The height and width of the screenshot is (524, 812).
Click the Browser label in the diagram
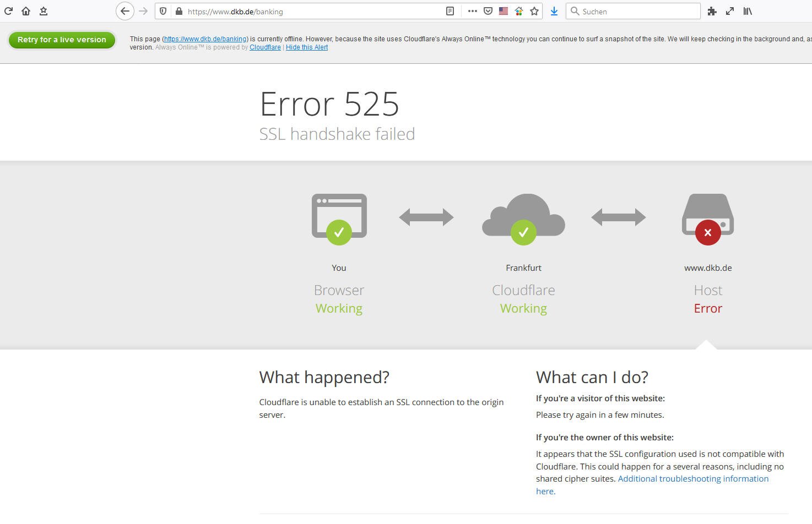[339, 290]
